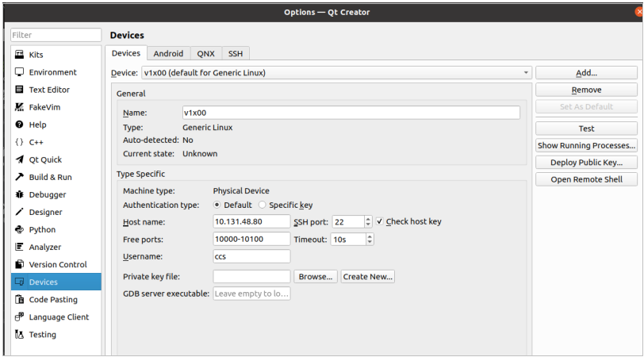The height and width of the screenshot is (357, 644).
Task: Open the FakeVim settings icon
Action: tap(20, 107)
